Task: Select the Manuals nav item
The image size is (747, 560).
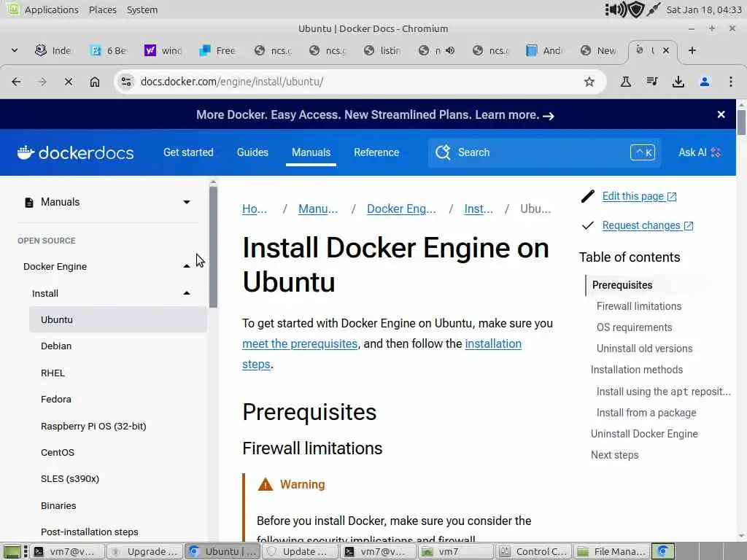Action: [x=311, y=152]
